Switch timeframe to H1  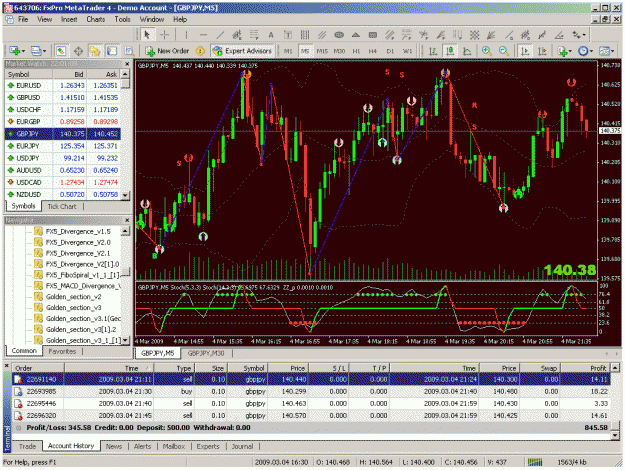tap(356, 51)
